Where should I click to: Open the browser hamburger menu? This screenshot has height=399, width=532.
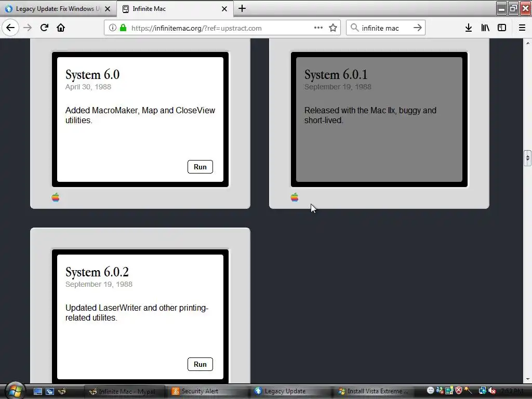click(x=522, y=28)
